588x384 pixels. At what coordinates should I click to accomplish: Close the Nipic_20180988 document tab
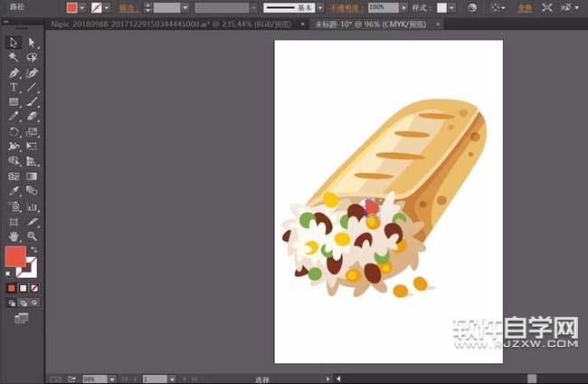point(302,24)
